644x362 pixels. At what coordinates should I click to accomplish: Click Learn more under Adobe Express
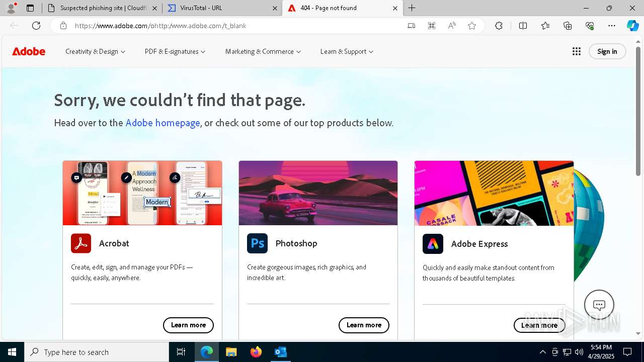[539, 325]
